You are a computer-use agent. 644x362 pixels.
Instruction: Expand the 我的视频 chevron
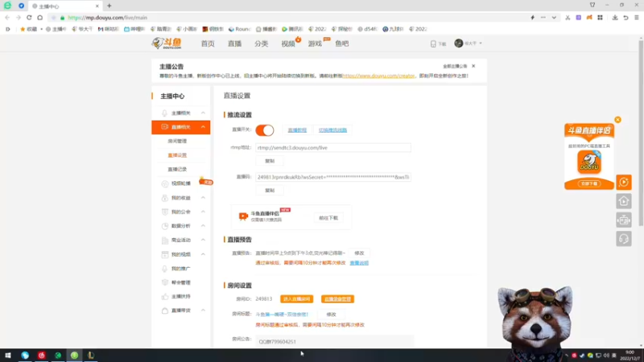click(x=203, y=254)
